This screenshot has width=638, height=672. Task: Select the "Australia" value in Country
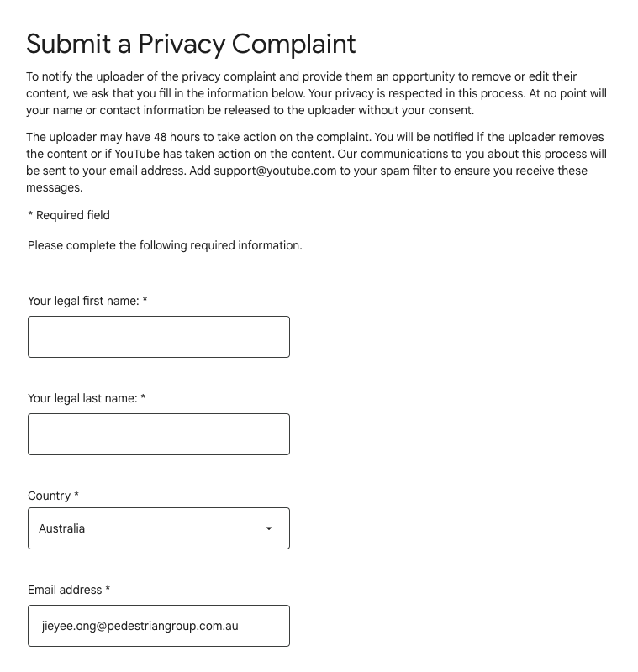tap(62, 528)
